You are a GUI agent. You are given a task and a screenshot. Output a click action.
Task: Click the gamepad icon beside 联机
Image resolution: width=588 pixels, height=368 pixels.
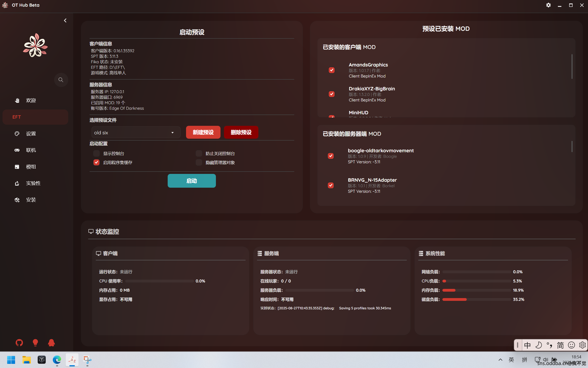click(x=17, y=150)
